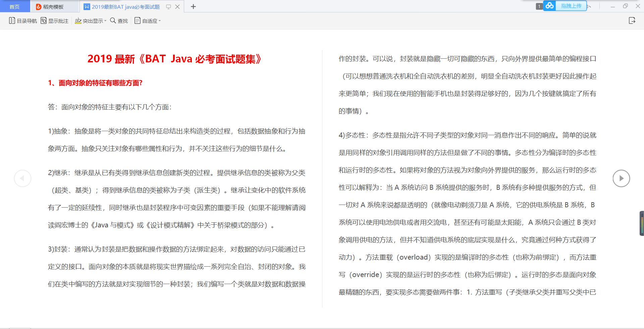Screen dimensions: 644x329
Task: Switch to the 稻壳模板 tab
Action: tap(54, 7)
